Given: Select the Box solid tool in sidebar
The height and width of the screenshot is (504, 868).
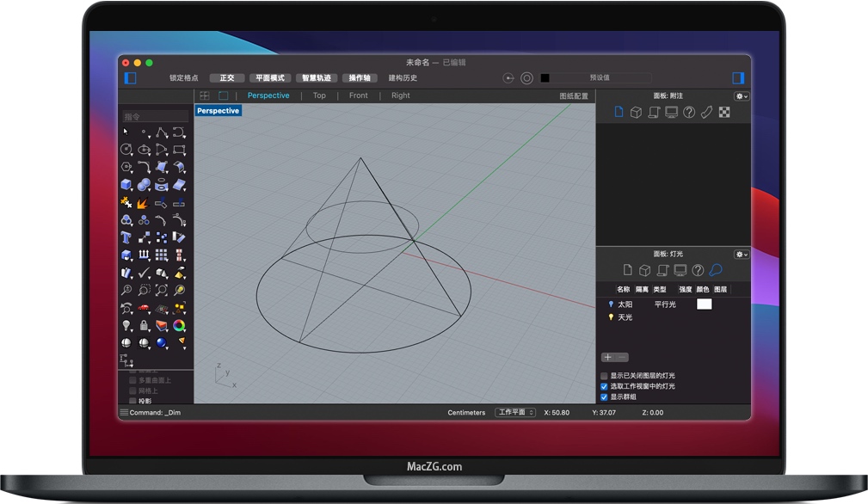Looking at the screenshot, I should (x=125, y=182).
